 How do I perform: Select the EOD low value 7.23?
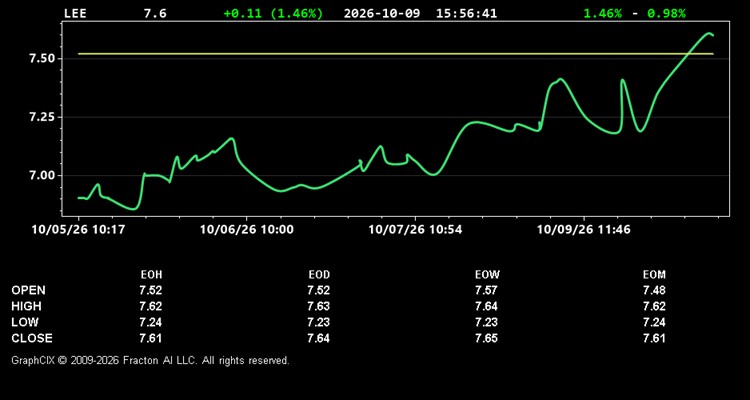319,322
